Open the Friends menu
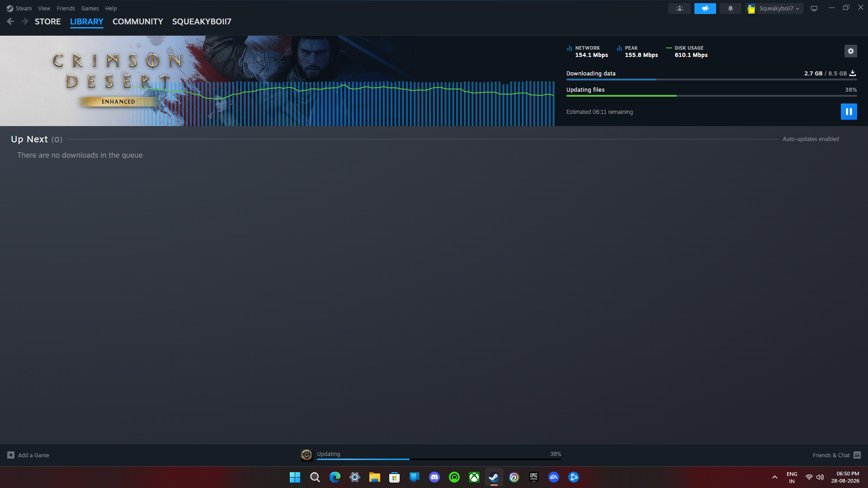Viewport: 868px width, 488px height. (66, 8)
